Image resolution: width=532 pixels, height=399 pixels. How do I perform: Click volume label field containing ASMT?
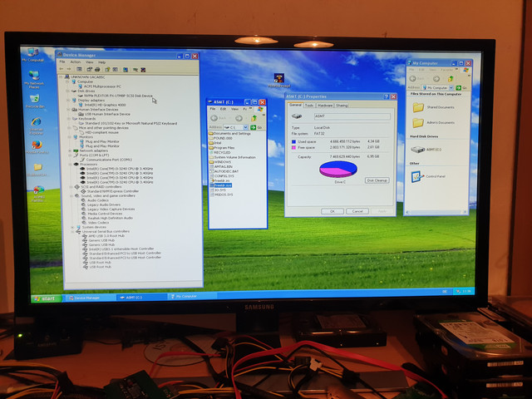[x=352, y=116]
